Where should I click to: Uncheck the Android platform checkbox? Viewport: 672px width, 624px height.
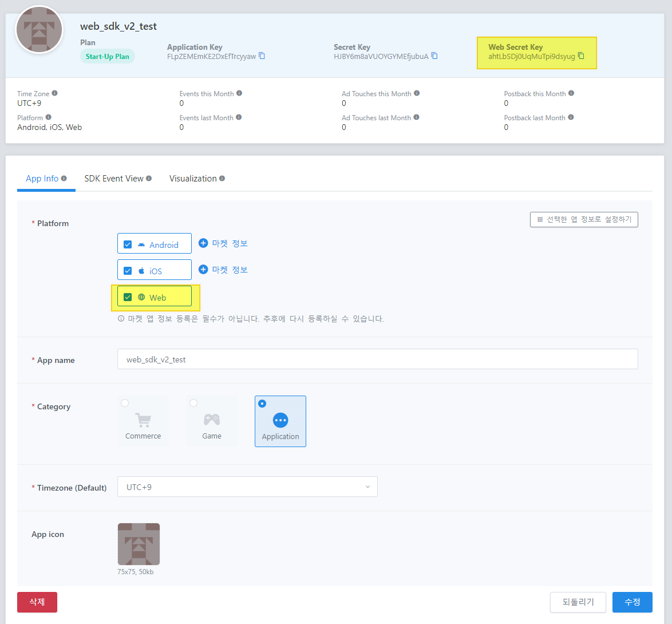128,244
